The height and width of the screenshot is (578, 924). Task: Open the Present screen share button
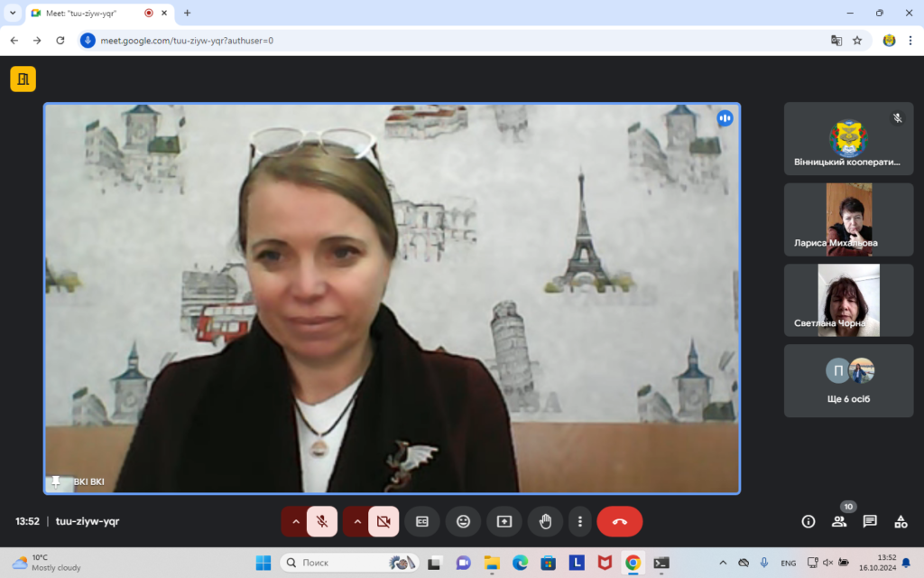pyautogui.click(x=504, y=521)
